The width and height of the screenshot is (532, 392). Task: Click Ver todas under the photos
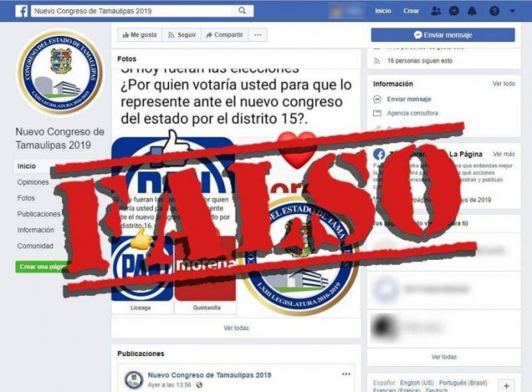click(x=236, y=328)
